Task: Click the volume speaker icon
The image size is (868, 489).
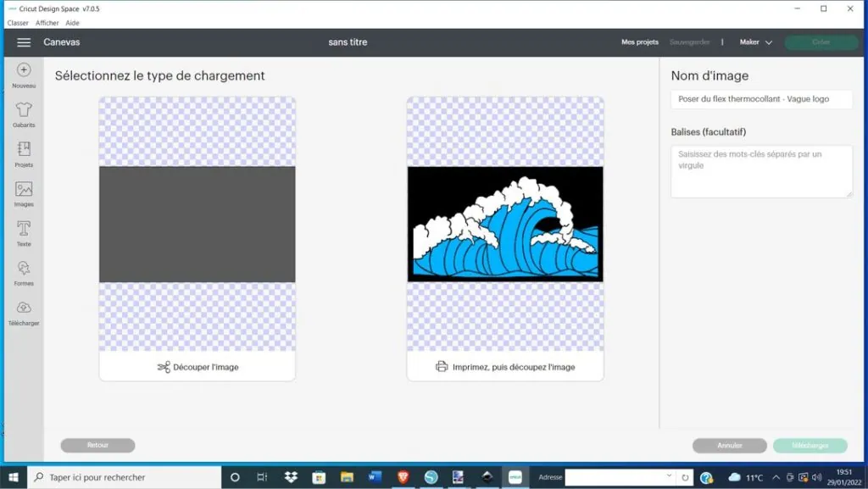Action: [816, 477]
